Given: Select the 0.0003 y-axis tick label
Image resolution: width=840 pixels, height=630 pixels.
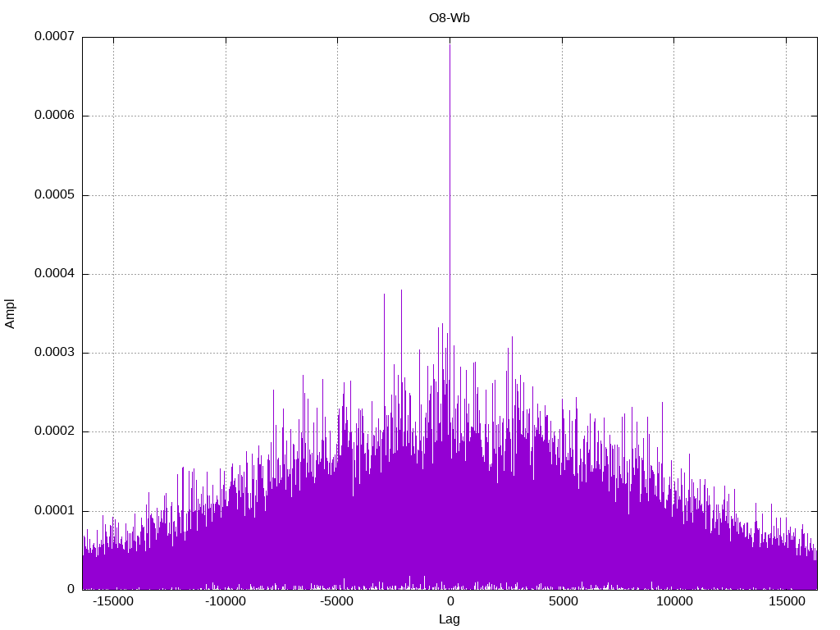Looking at the screenshot, I should pos(54,353).
